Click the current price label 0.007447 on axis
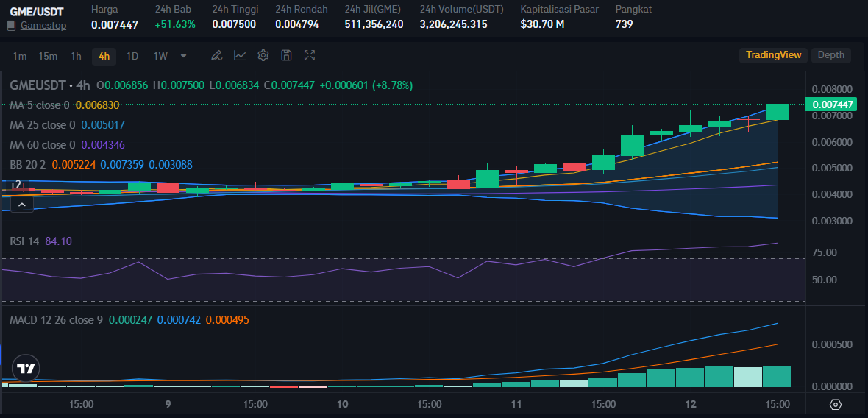 pyautogui.click(x=831, y=104)
